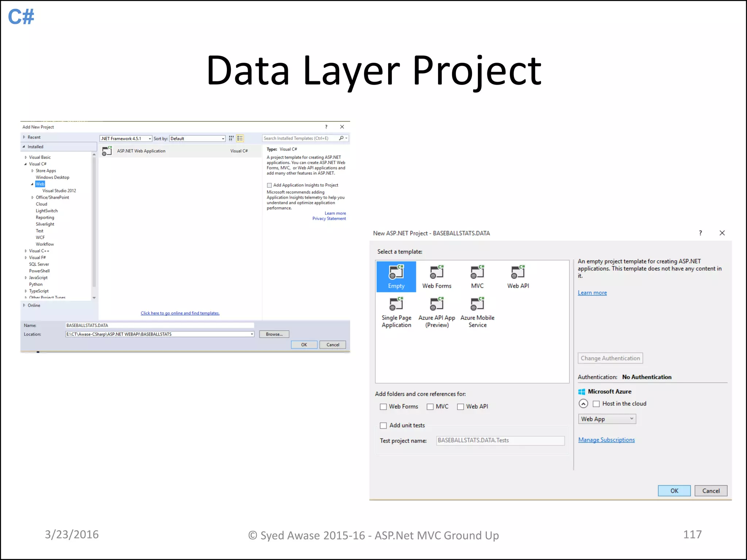The image size is (747, 560).
Task: Select Web category in tree
Action: (40, 184)
